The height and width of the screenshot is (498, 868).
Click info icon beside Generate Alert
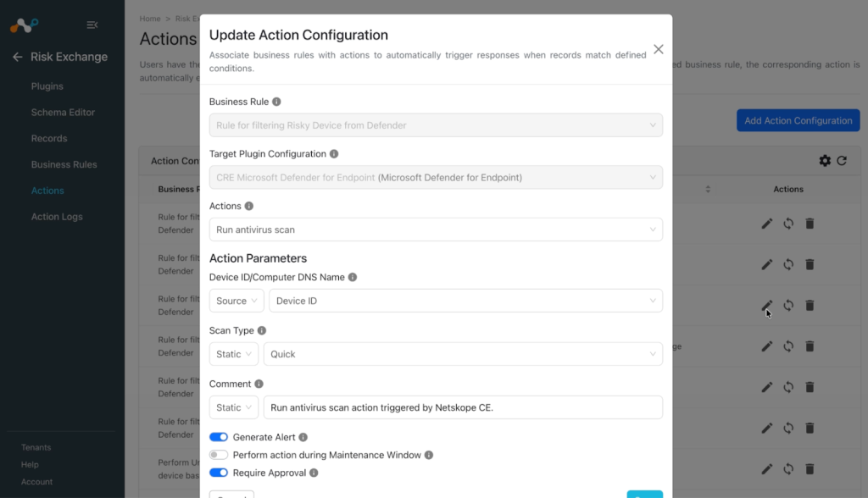click(303, 437)
